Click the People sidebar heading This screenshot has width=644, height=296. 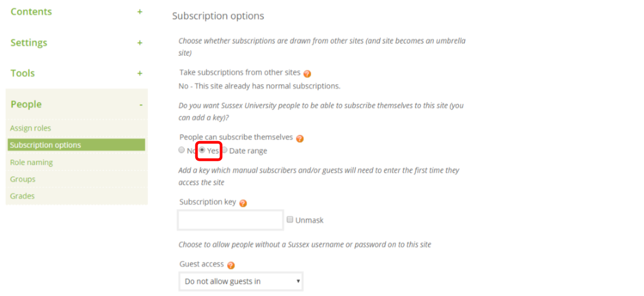pos(26,104)
